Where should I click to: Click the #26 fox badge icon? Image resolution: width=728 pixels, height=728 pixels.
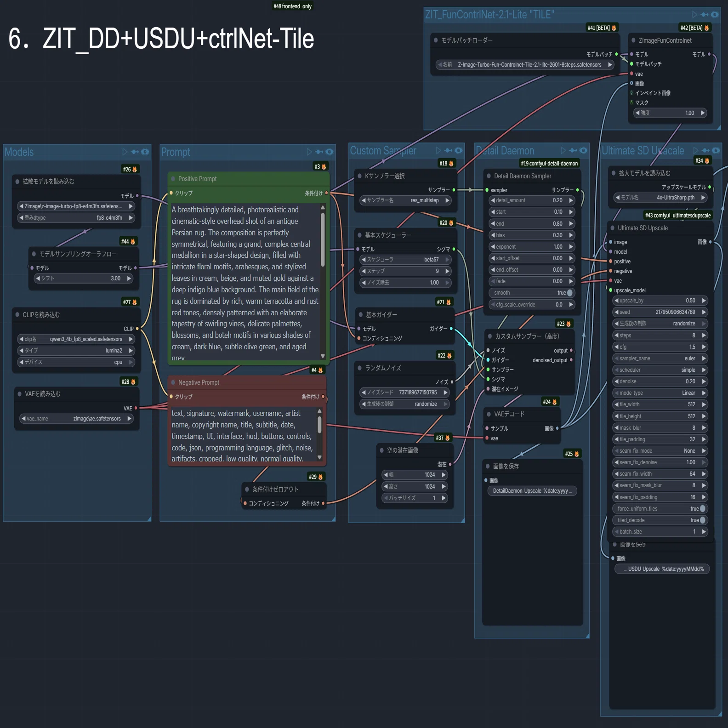click(135, 170)
